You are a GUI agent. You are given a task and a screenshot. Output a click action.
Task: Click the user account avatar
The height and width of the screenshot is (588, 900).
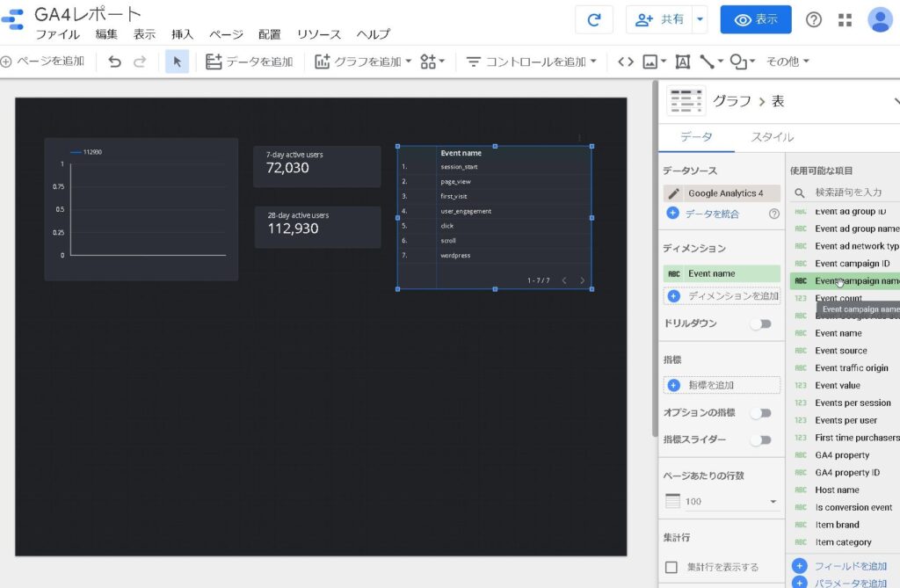[879, 19]
